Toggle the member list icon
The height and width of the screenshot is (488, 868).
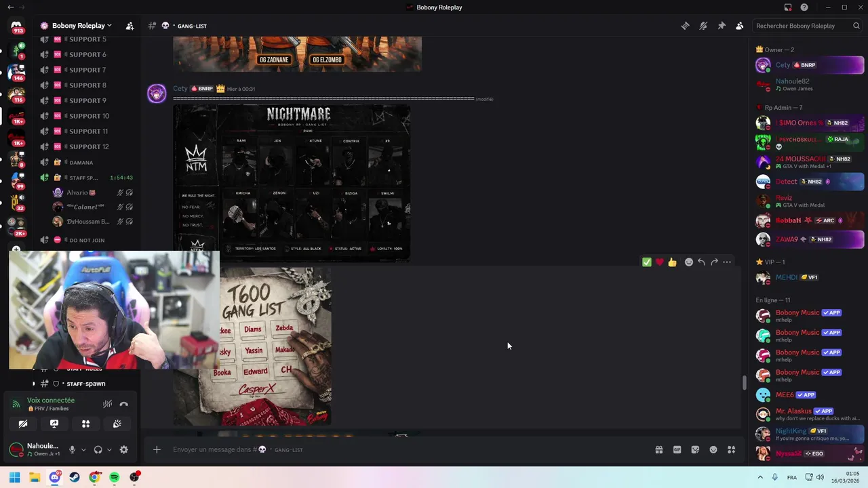click(x=739, y=26)
